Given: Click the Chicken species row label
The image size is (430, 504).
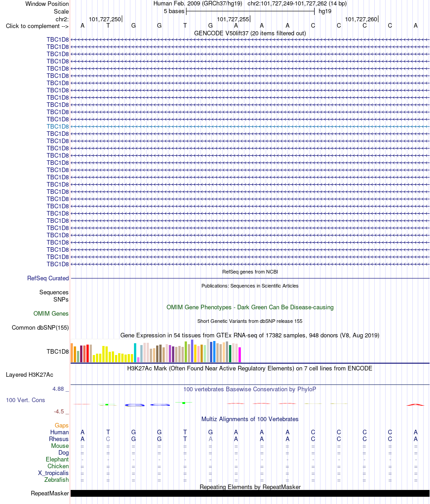Looking at the screenshot, I should 58,466.
